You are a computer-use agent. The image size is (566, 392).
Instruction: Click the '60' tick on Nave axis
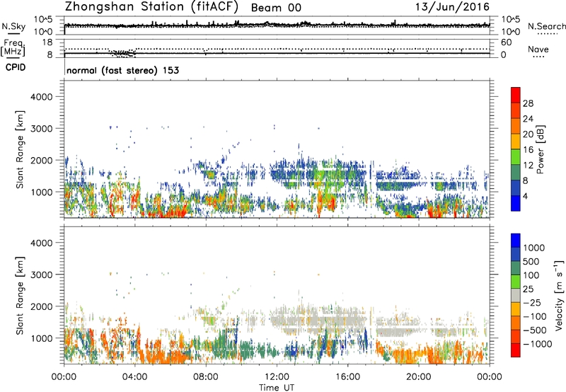point(506,42)
